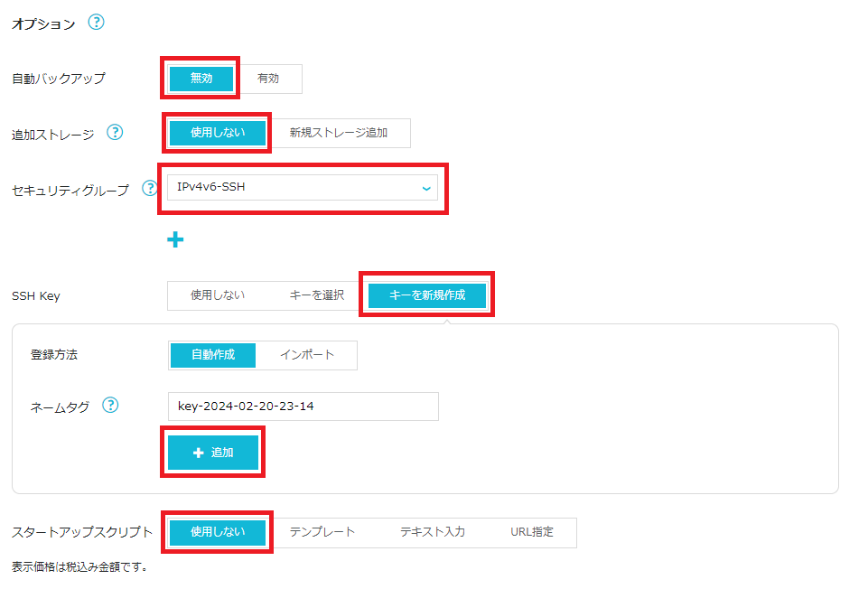The width and height of the screenshot is (868, 589).
Task: Click the 登録方法 label
Action: (x=53, y=355)
